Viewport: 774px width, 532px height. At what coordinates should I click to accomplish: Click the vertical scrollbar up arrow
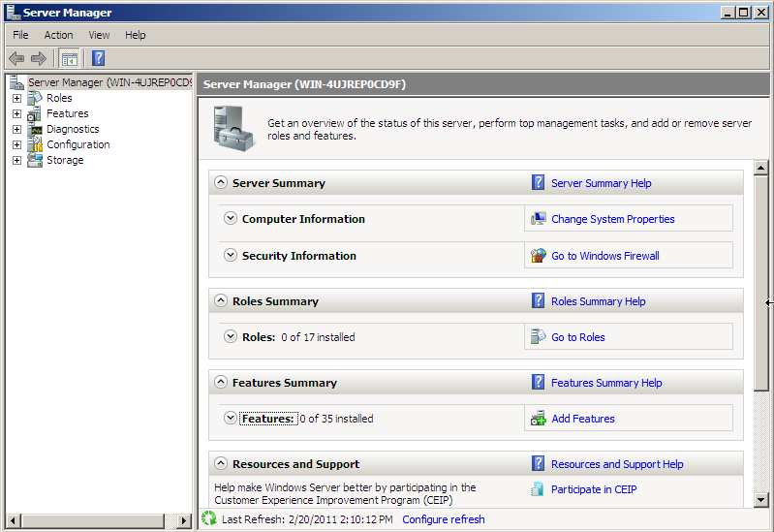(760, 168)
